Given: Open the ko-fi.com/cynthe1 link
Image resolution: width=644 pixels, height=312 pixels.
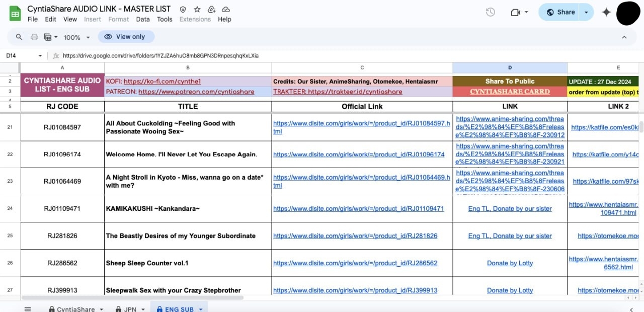Looking at the screenshot, I should point(162,81).
